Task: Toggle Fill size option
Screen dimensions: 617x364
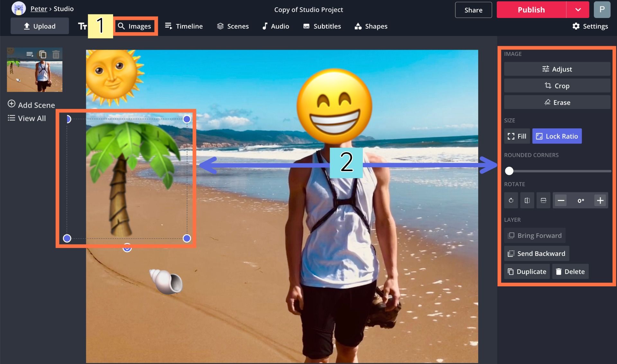Action: pyautogui.click(x=517, y=136)
